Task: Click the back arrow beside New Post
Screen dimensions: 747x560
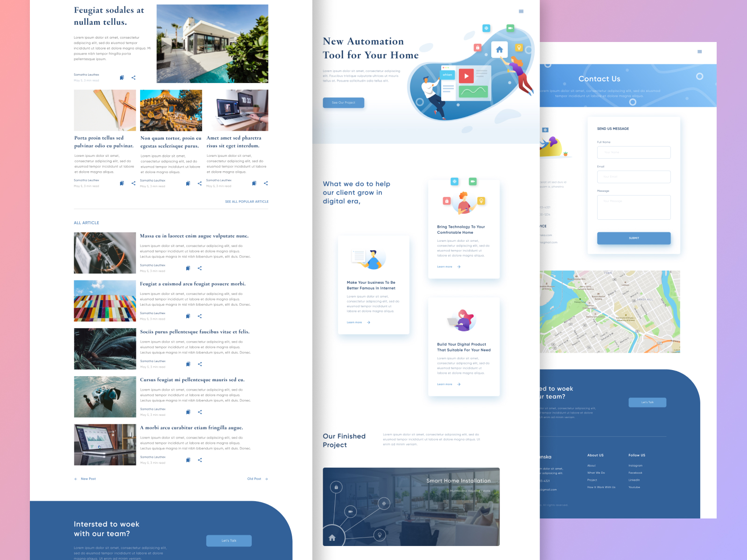Action: click(76, 478)
